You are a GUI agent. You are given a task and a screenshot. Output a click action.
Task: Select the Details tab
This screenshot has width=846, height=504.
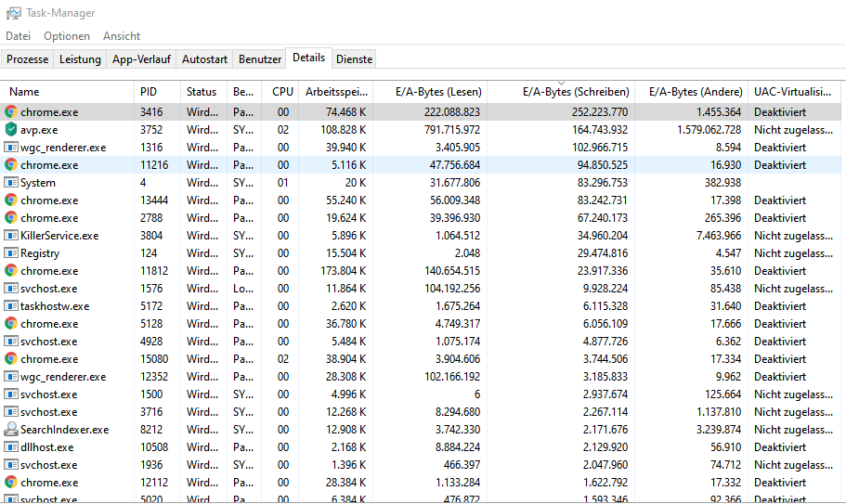tap(308, 58)
